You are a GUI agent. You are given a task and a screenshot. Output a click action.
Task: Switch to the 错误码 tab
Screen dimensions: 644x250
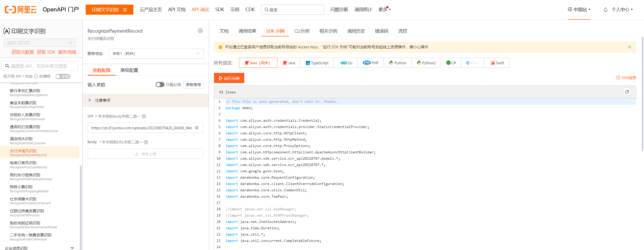(381, 31)
